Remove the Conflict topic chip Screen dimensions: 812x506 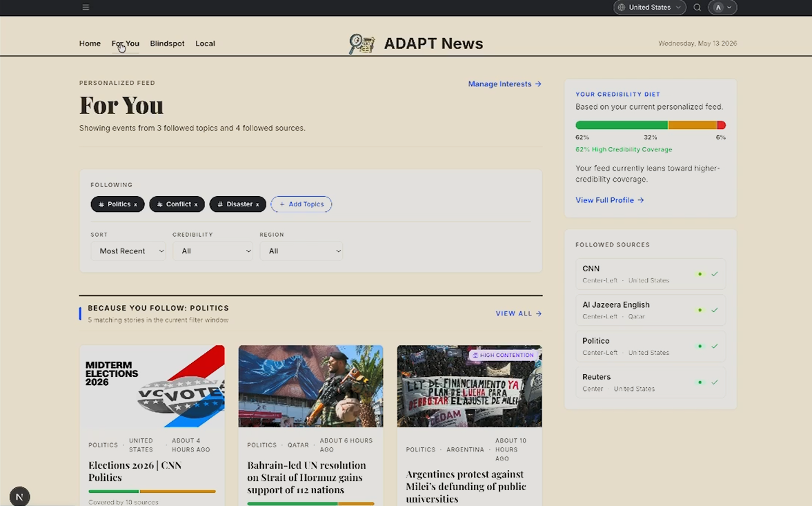pyautogui.click(x=196, y=204)
